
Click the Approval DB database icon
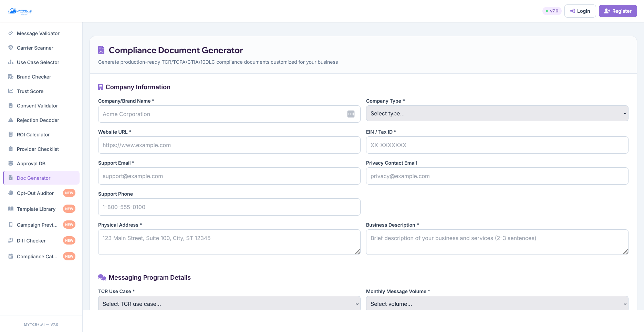pyautogui.click(x=11, y=164)
